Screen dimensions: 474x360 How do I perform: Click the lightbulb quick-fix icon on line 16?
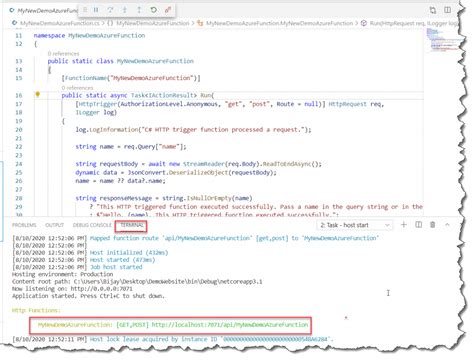click(38, 95)
